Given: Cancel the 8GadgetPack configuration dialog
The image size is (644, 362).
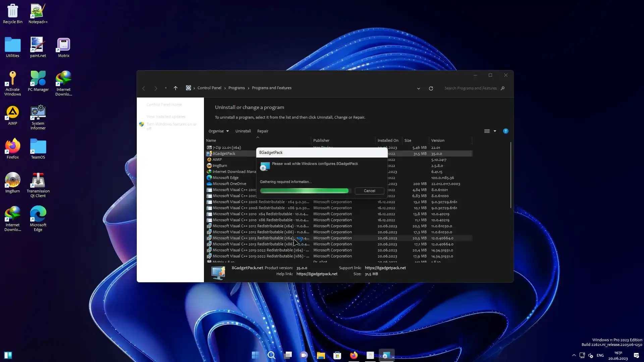Looking at the screenshot, I should coord(369,191).
